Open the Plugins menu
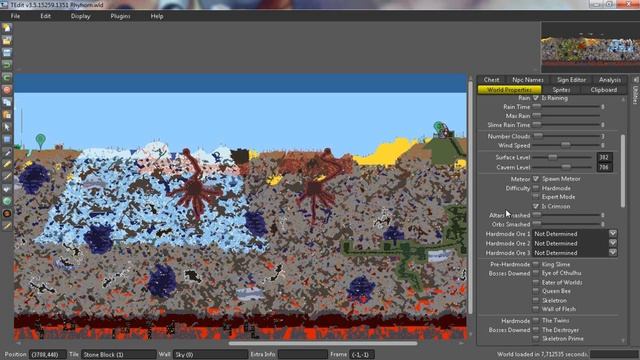The width and height of the screenshot is (640, 360). [120, 16]
